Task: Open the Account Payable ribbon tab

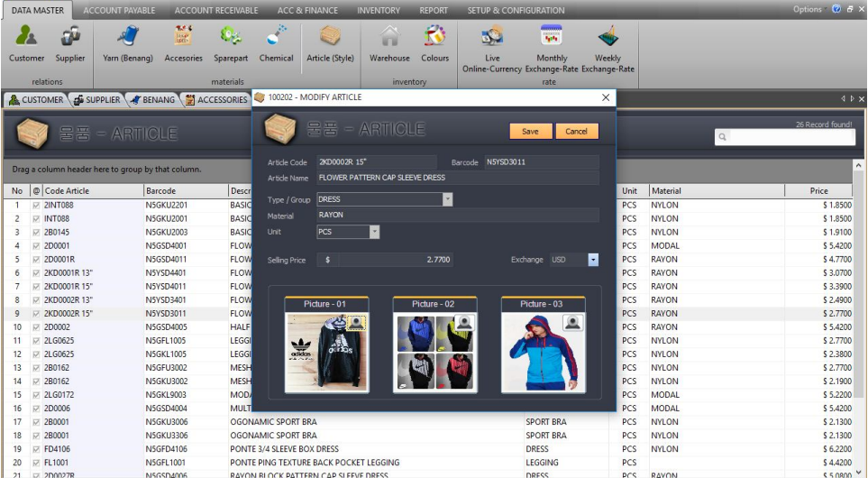Action: (119, 11)
